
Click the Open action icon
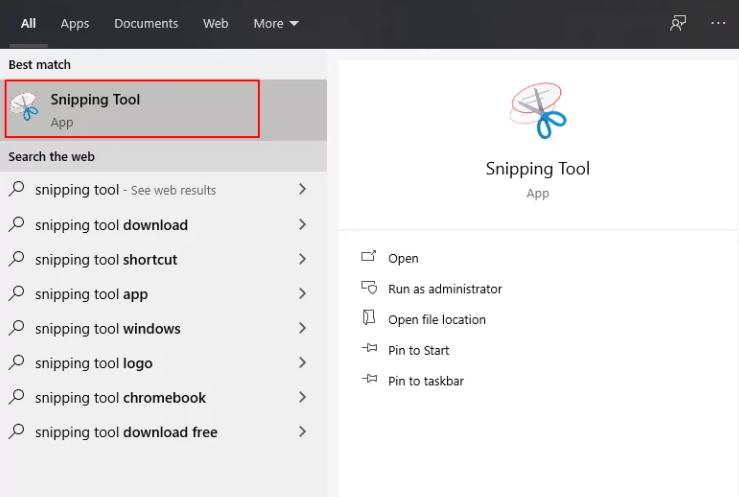click(369, 256)
